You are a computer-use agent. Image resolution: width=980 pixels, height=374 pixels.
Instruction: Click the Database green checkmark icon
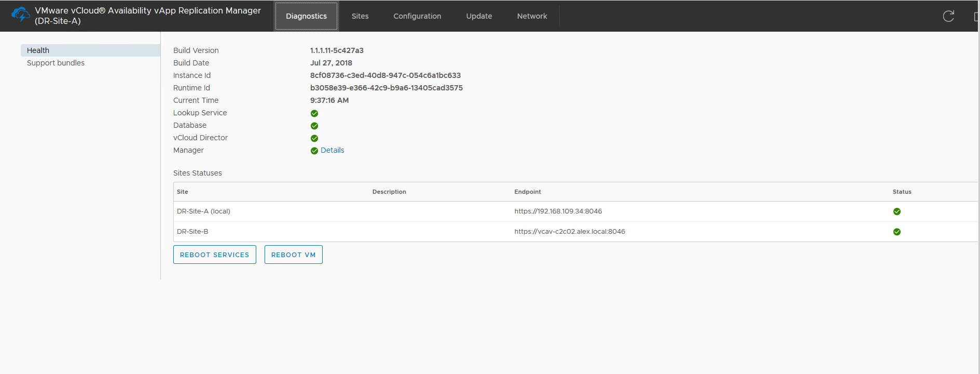click(314, 126)
